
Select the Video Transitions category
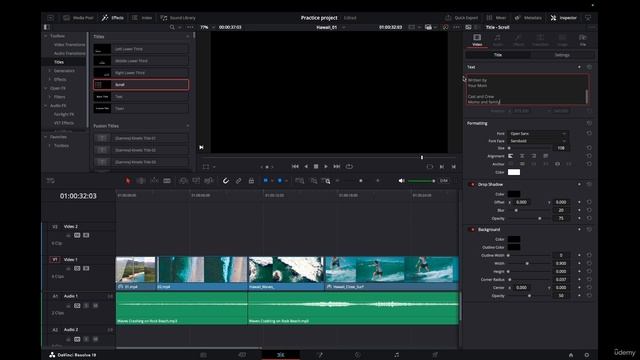[x=69, y=44]
